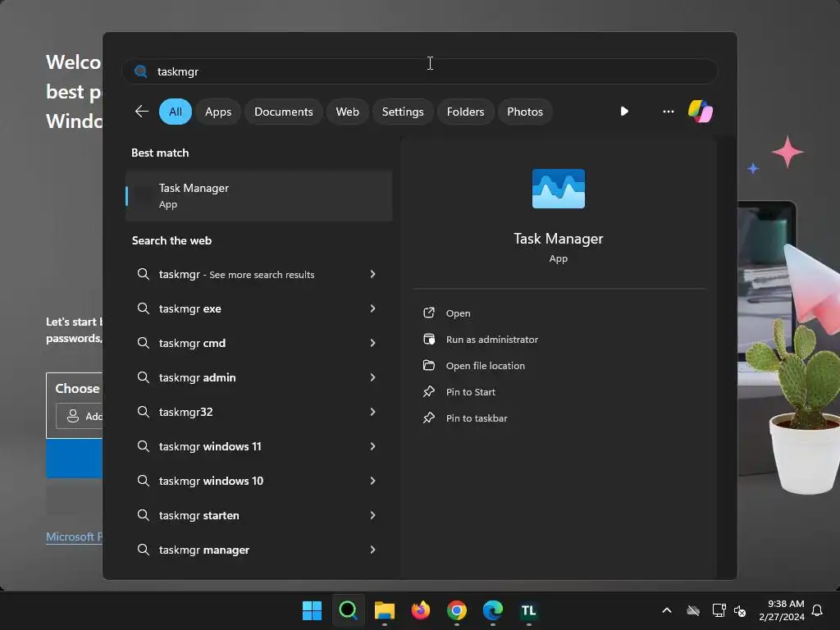
Task: Click the 'taskmgr admin' web suggestion
Action: coord(197,377)
